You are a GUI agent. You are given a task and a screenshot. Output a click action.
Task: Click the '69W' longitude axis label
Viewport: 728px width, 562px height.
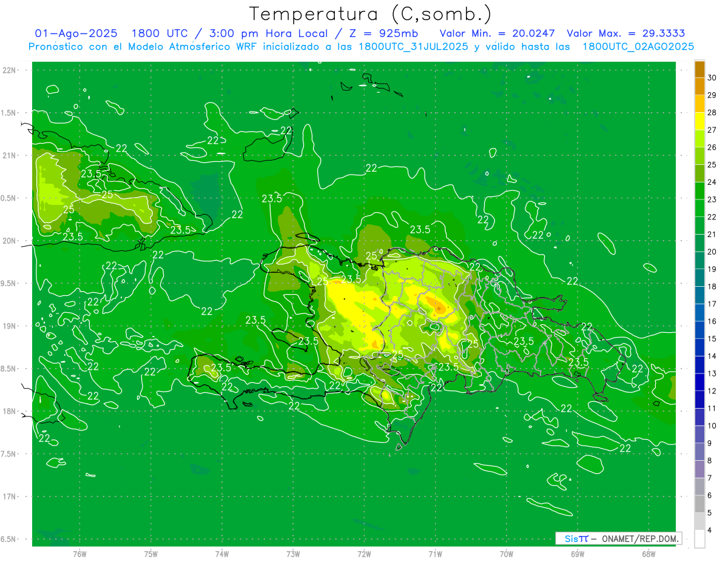pyautogui.click(x=578, y=554)
